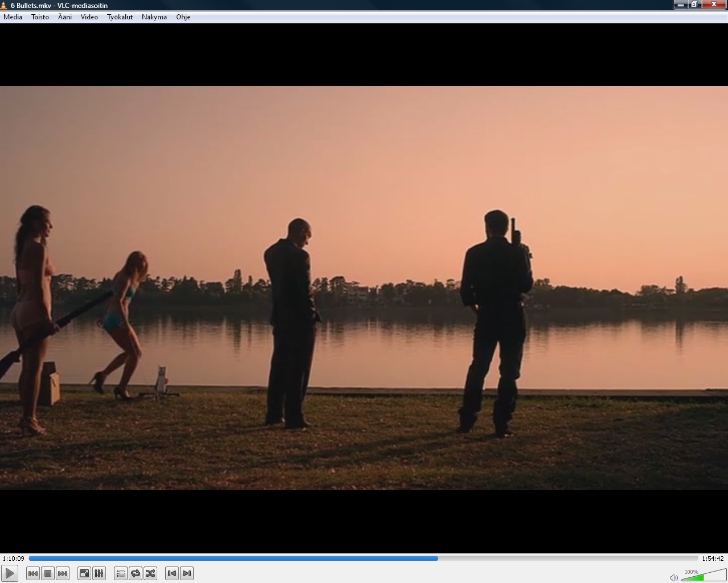Seek on the playback progress bar
The width and height of the screenshot is (728, 583).
(363, 559)
